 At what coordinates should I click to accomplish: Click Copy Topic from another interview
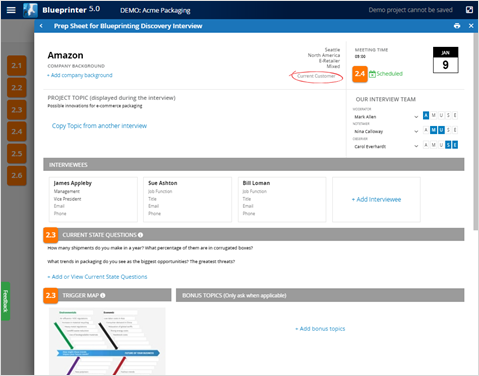coord(99,126)
